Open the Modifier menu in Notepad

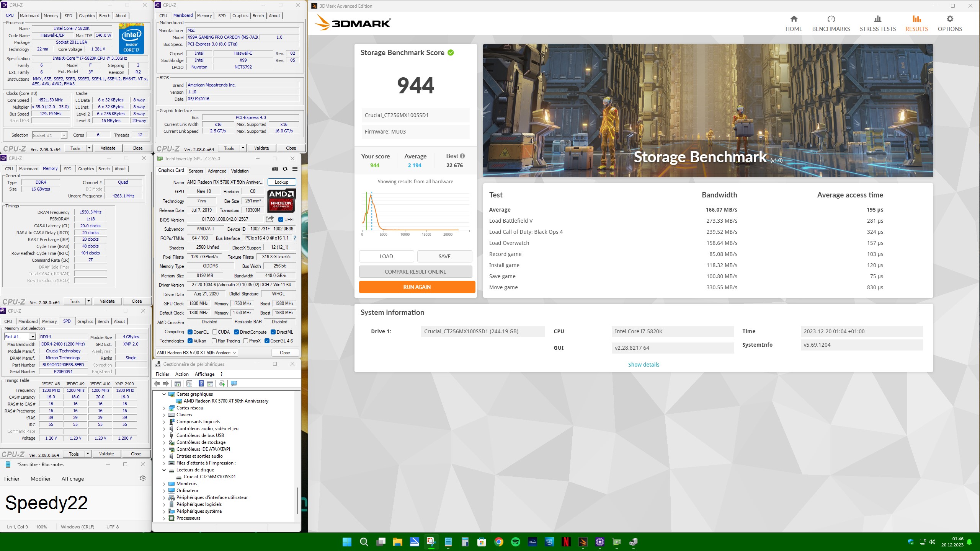pyautogui.click(x=41, y=478)
